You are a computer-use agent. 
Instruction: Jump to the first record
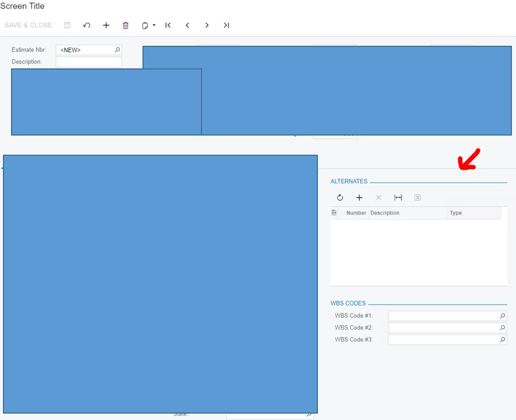[x=168, y=25]
